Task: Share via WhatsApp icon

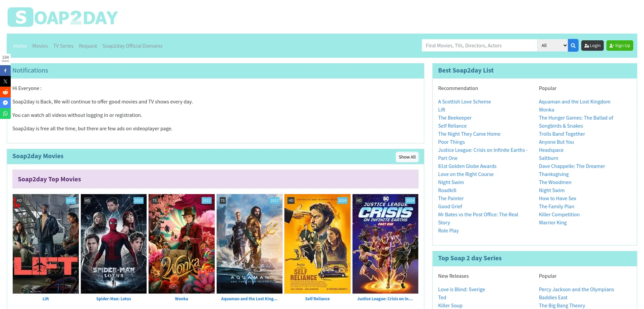Action: [x=5, y=114]
